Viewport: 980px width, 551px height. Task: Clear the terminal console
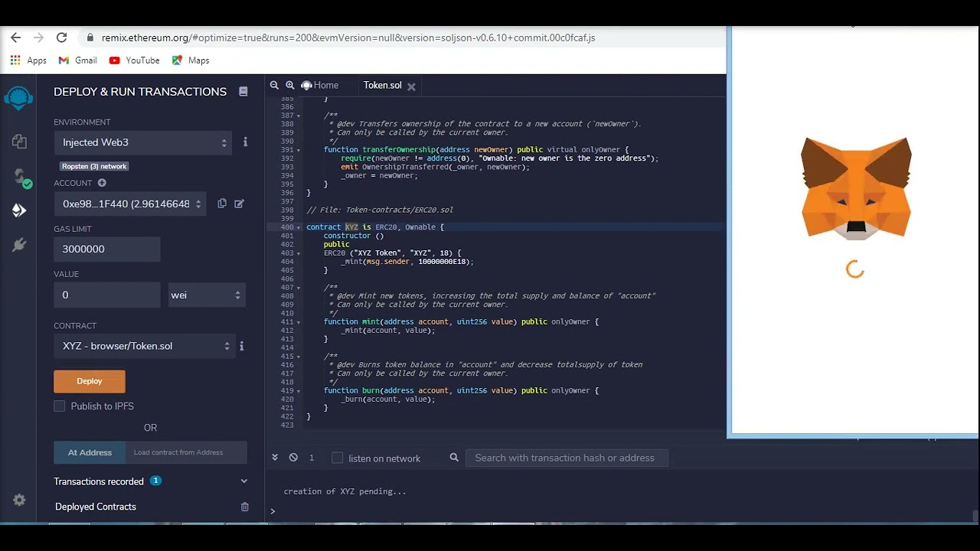pyautogui.click(x=293, y=458)
